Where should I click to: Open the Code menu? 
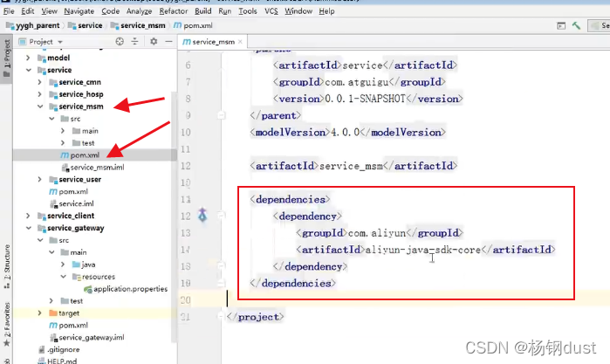pos(111,11)
